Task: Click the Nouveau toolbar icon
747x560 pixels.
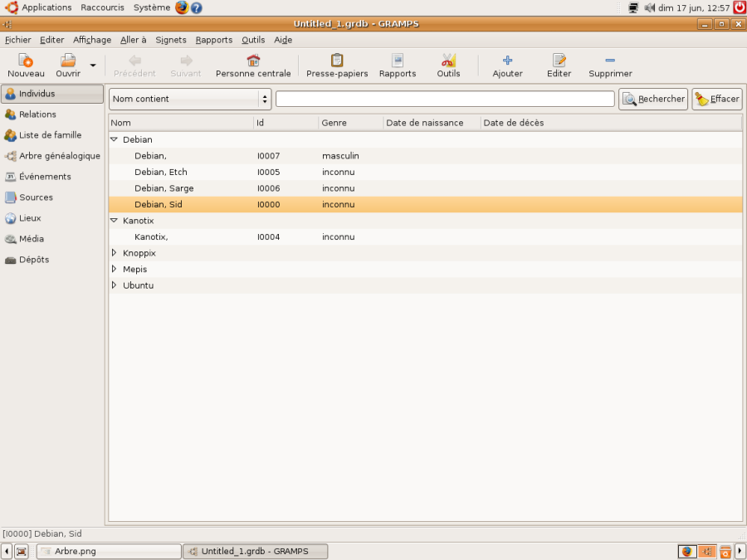Action: [x=26, y=61]
